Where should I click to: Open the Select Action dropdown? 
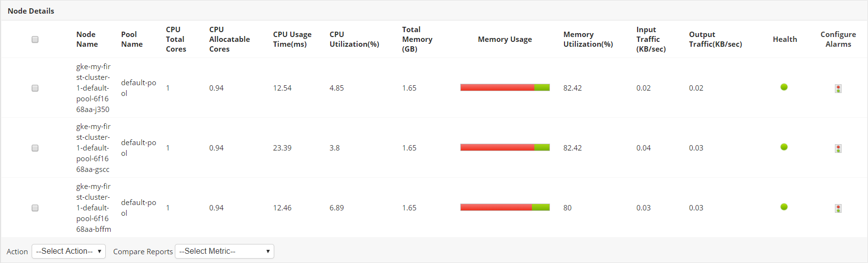point(69,251)
